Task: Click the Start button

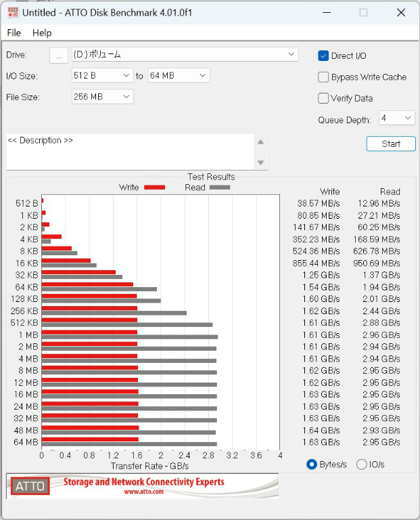Action: (x=391, y=144)
